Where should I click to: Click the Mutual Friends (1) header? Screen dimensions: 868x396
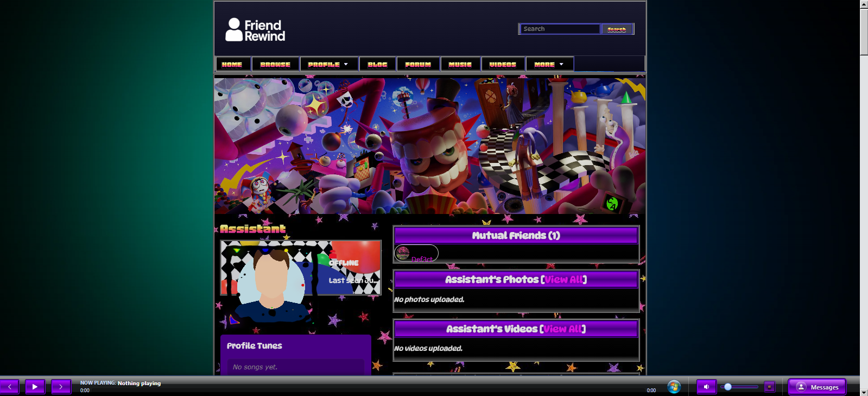pyautogui.click(x=516, y=235)
